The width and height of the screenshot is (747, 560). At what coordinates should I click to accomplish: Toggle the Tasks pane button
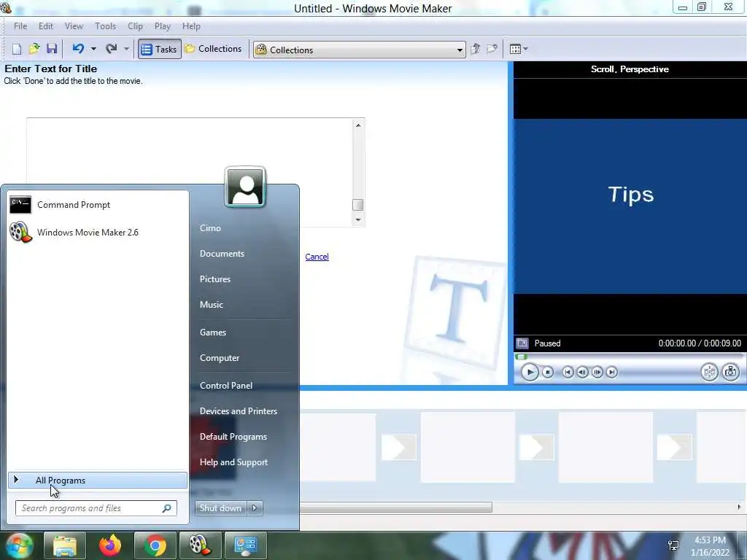[160, 49]
